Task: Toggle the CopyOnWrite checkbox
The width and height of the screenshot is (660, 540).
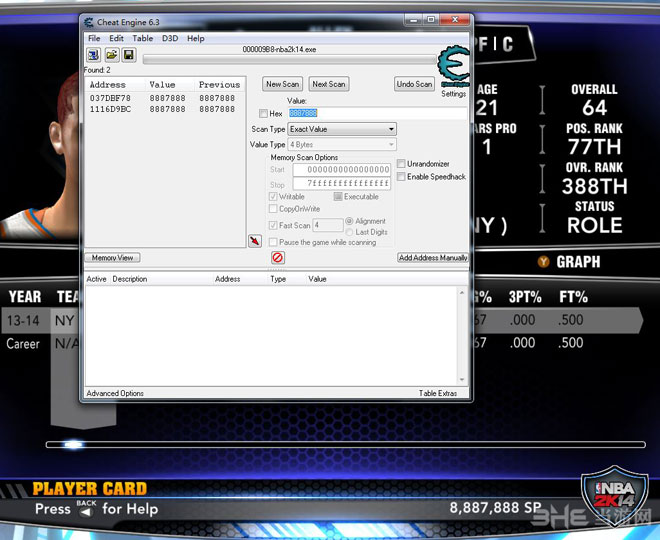Action: (273, 209)
